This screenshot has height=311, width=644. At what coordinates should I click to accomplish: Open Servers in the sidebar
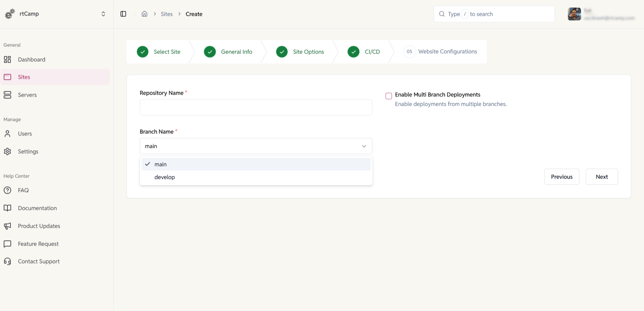click(x=27, y=95)
